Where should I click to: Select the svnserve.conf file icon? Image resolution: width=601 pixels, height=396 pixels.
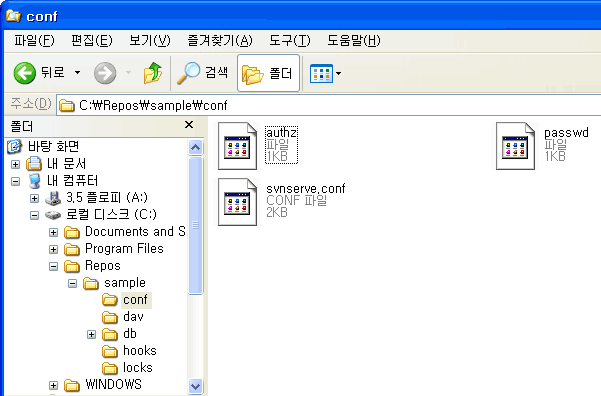237,202
